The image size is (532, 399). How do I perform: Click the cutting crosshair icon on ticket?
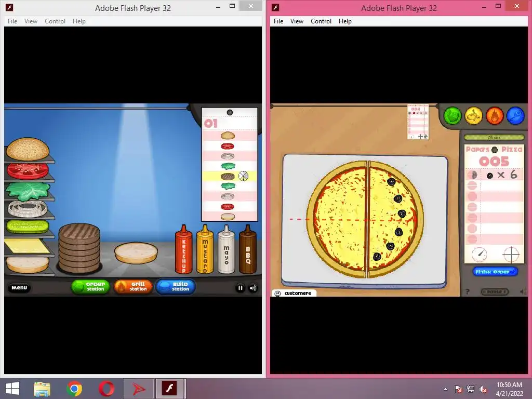[511, 255]
